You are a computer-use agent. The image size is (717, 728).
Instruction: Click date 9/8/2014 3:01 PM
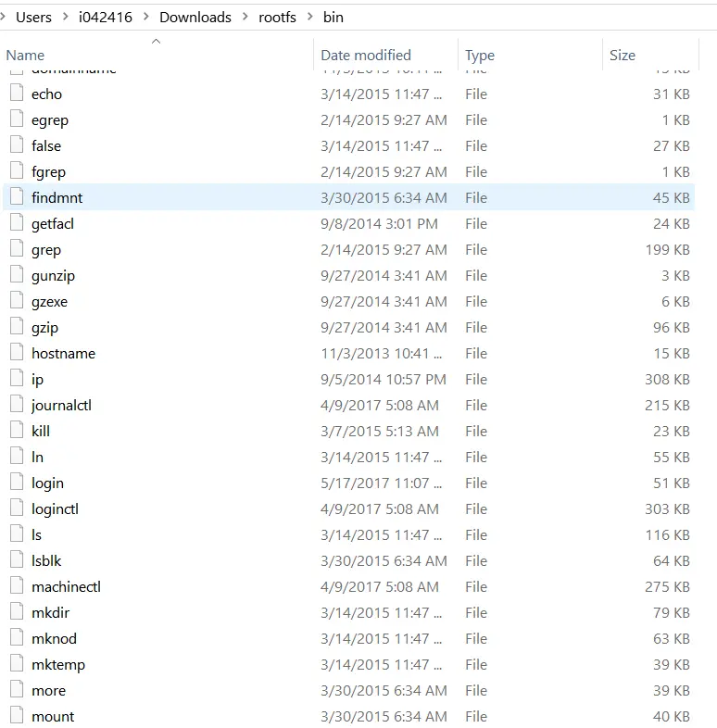click(379, 224)
